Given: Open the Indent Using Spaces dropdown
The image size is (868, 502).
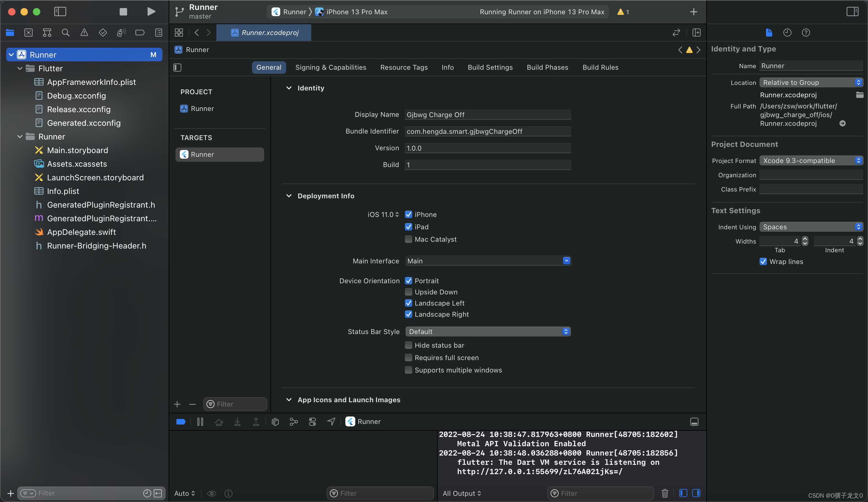Looking at the screenshot, I should coord(811,227).
